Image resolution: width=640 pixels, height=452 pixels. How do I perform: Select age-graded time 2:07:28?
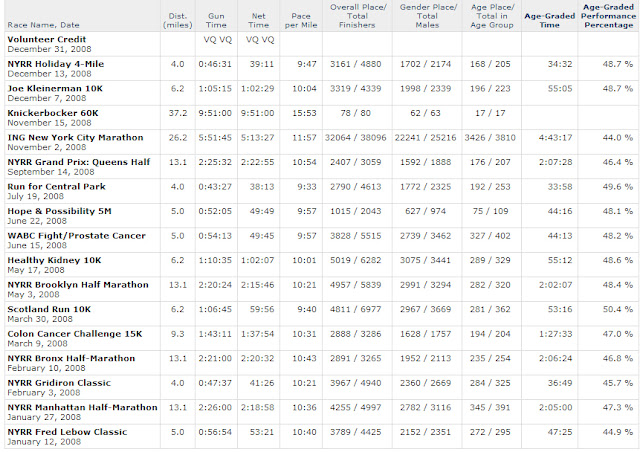(556, 162)
